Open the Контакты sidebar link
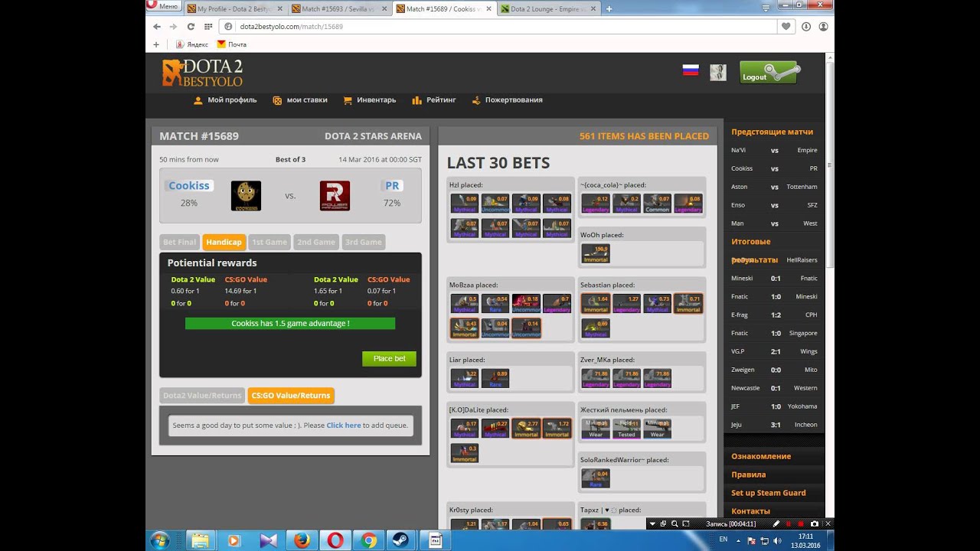The height and width of the screenshot is (551, 980). [750, 511]
